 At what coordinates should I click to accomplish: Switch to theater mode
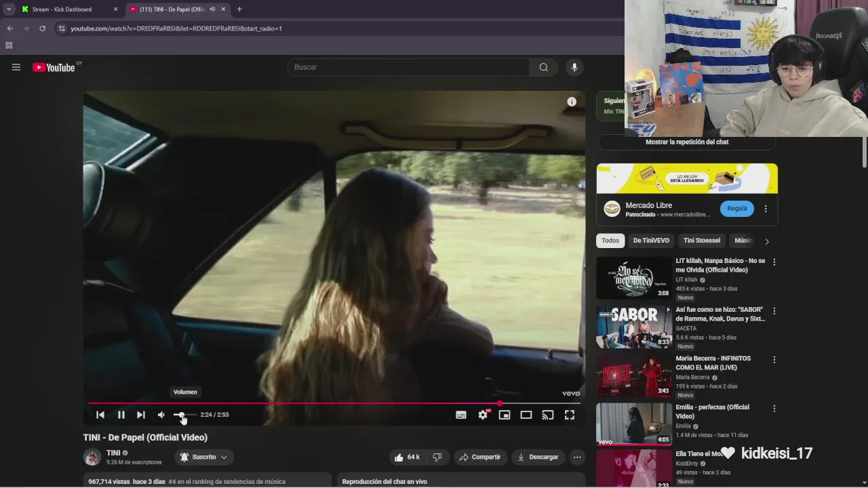(x=526, y=415)
